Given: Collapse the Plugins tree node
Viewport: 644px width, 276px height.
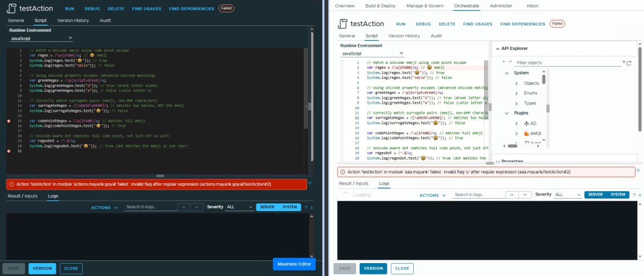Looking at the screenshot, I should pyautogui.click(x=507, y=113).
